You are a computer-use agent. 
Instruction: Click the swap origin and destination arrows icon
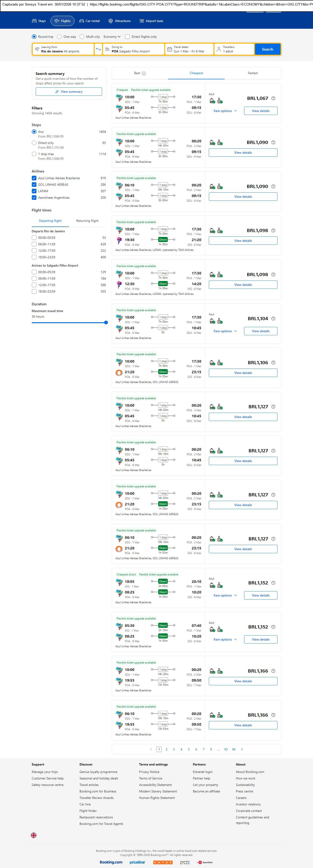coord(98,49)
